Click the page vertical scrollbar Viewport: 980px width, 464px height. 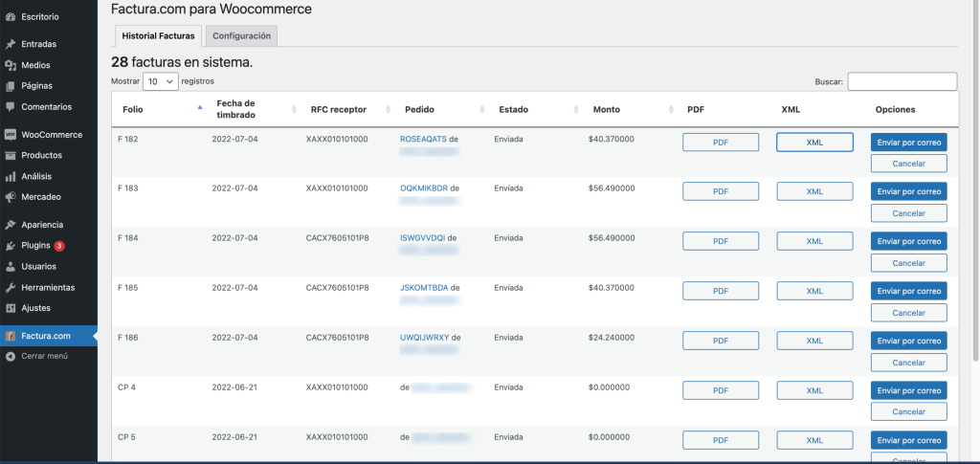click(x=976, y=181)
